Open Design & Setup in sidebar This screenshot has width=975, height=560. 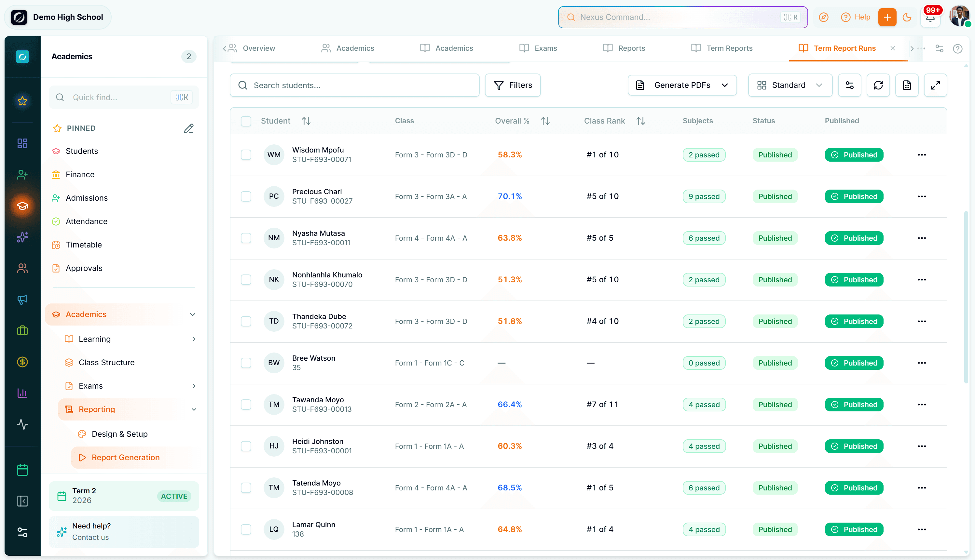click(x=120, y=434)
